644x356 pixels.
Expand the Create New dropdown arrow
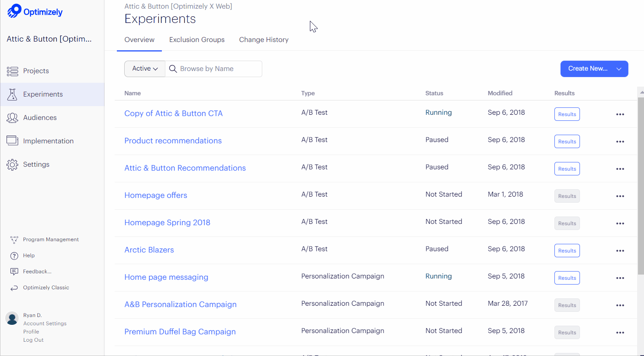tap(619, 69)
